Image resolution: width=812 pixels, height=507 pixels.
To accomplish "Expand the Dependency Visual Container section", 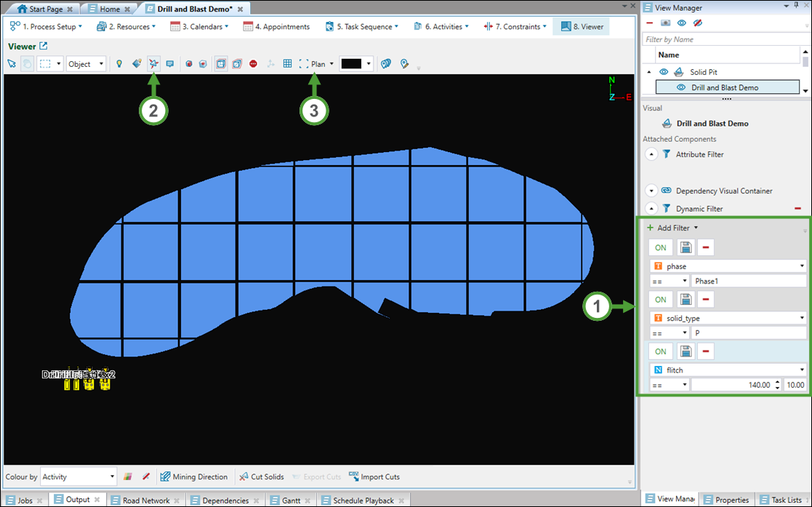I will click(x=651, y=191).
